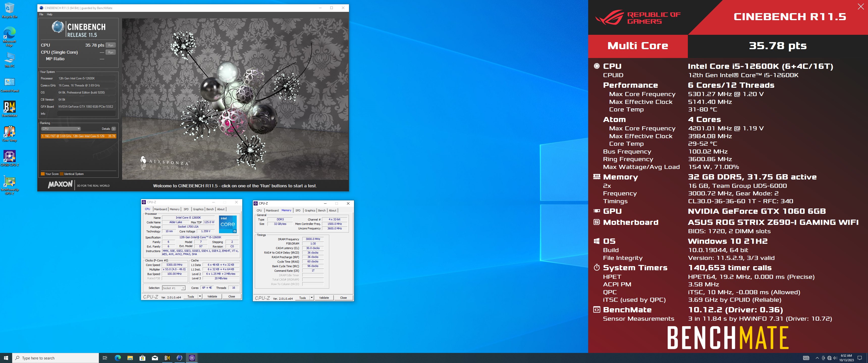
Task: Open the Recycle Bin desktop icon
Action: tap(9, 10)
